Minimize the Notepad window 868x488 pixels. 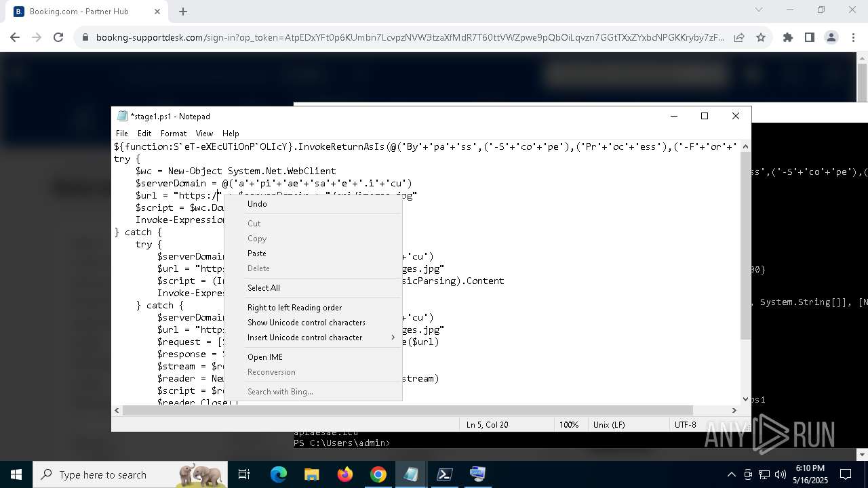tap(674, 116)
